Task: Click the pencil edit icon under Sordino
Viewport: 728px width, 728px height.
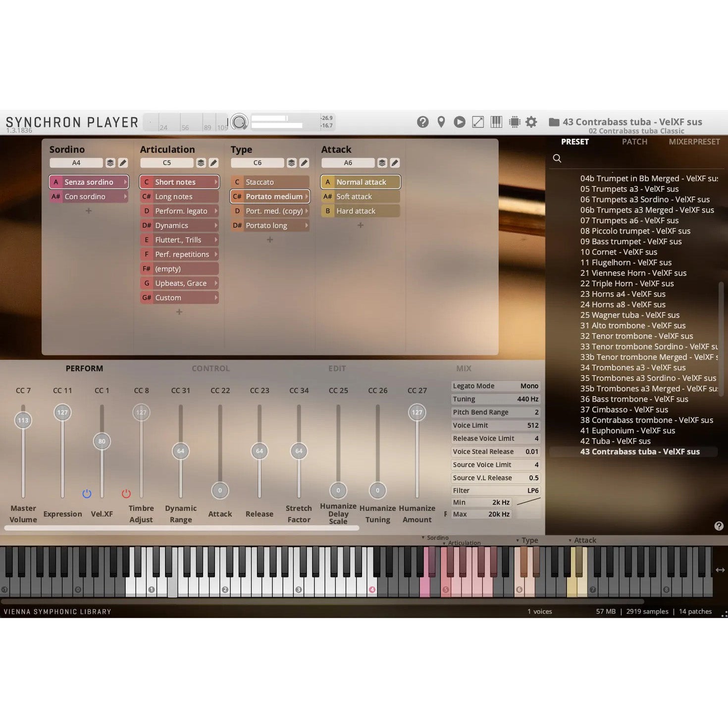Action: point(123,163)
